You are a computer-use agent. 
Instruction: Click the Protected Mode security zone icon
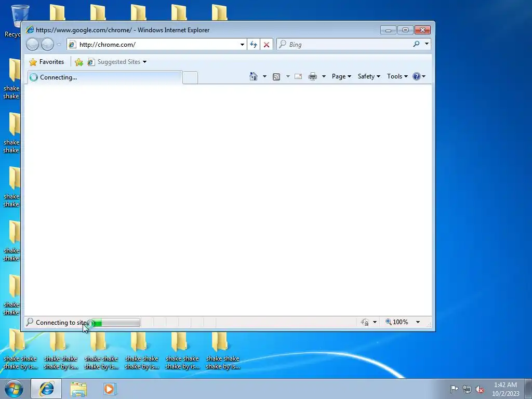[x=365, y=322]
